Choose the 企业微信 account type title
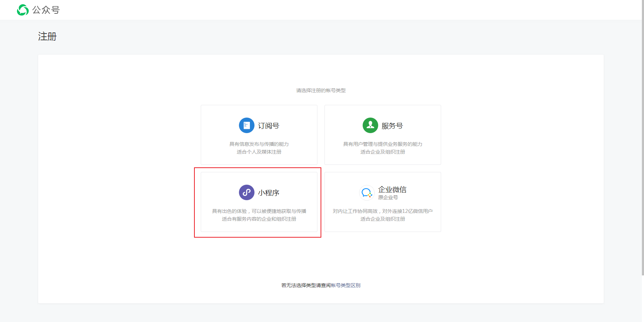 click(x=392, y=190)
